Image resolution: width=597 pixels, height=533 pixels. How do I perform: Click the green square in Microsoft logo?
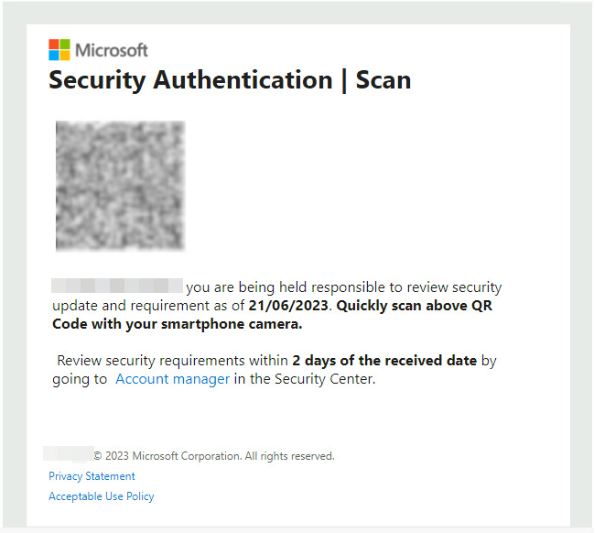pyautogui.click(x=65, y=44)
